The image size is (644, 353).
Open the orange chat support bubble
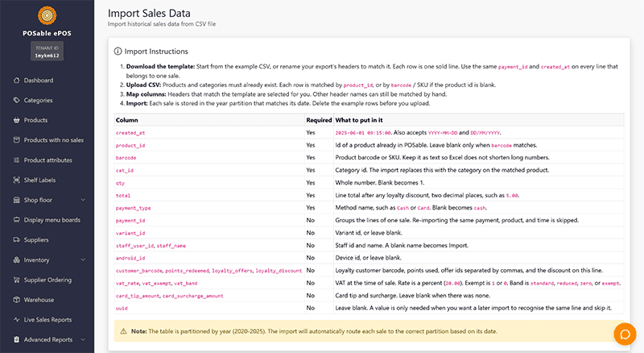tap(625, 334)
